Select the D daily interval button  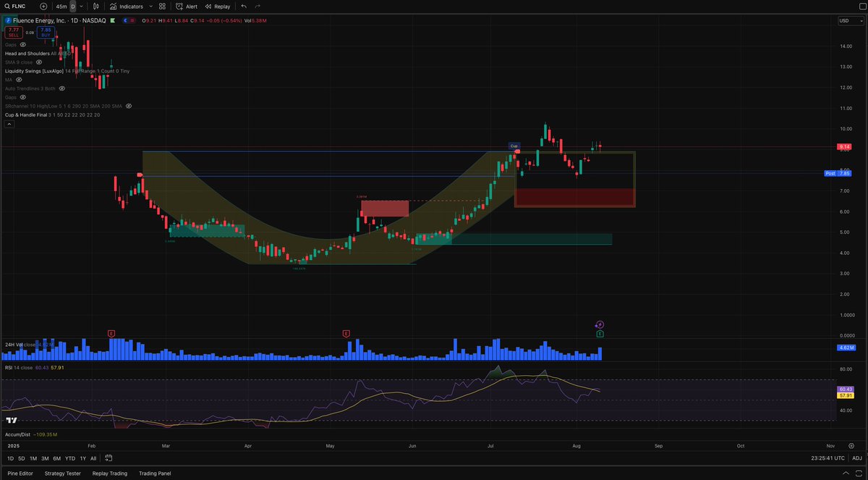(x=73, y=6)
